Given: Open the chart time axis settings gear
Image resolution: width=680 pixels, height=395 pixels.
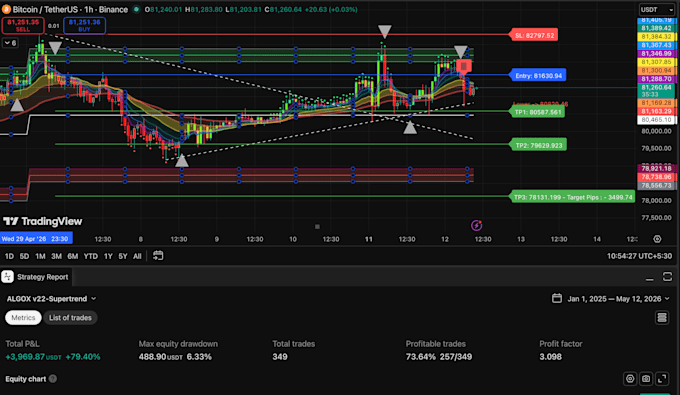Looking at the screenshot, I should 657,239.
